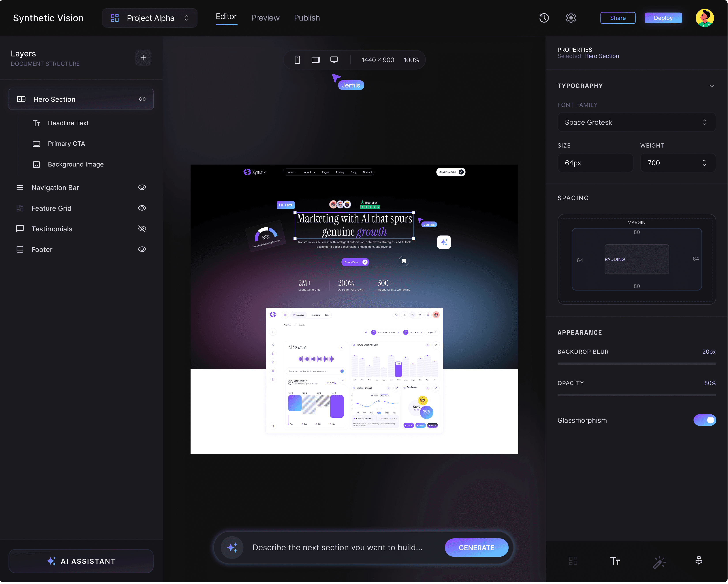Click H1 Text tag on canvas
Screen dimensions: 728x584
[285, 205]
